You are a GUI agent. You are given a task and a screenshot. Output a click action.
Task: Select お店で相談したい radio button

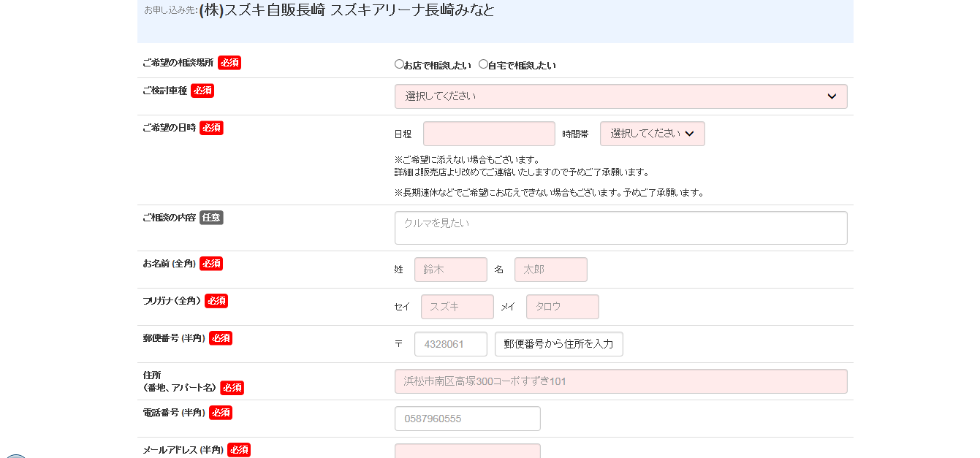(399, 64)
